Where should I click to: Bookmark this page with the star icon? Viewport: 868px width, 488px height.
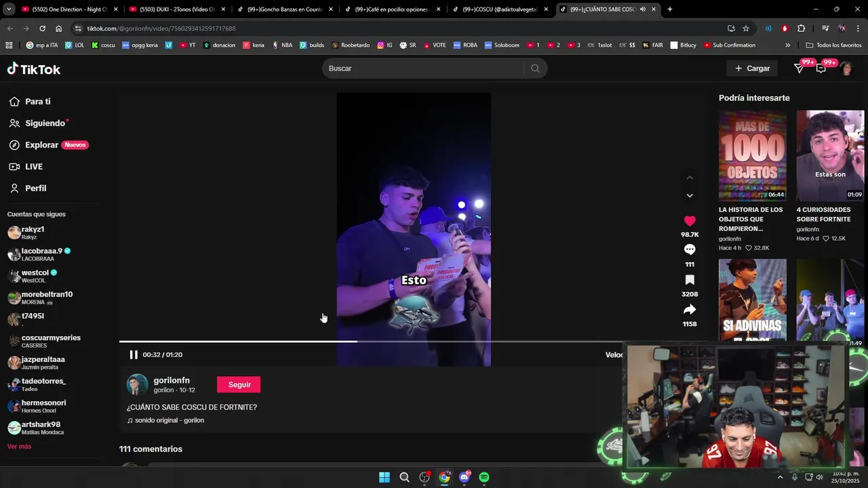point(746,28)
